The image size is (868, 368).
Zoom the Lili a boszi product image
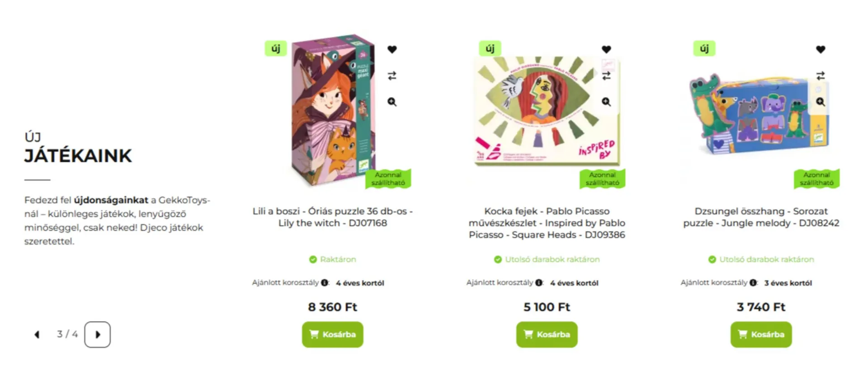(x=392, y=102)
